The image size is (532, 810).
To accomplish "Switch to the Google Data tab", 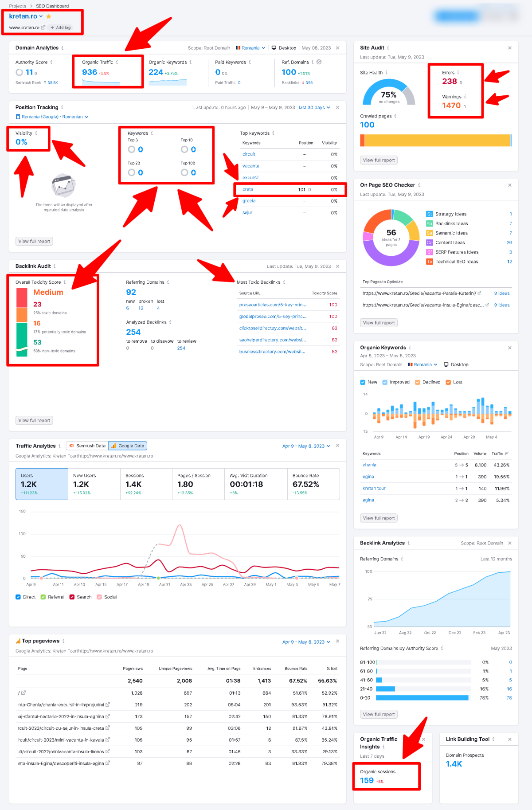I will (x=128, y=446).
